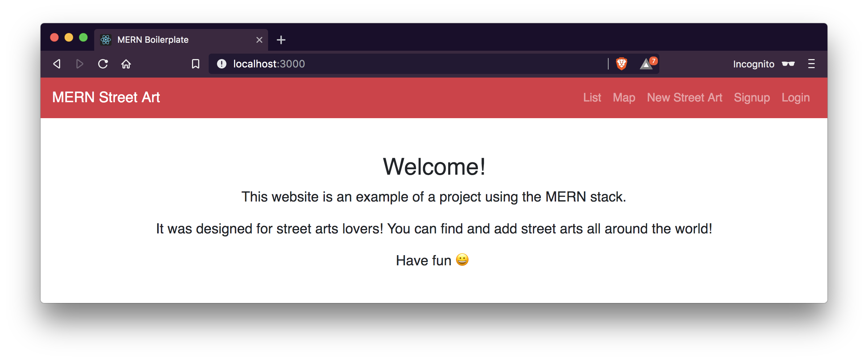868x361 pixels.
Task: Open the Login page
Action: [x=796, y=98]
